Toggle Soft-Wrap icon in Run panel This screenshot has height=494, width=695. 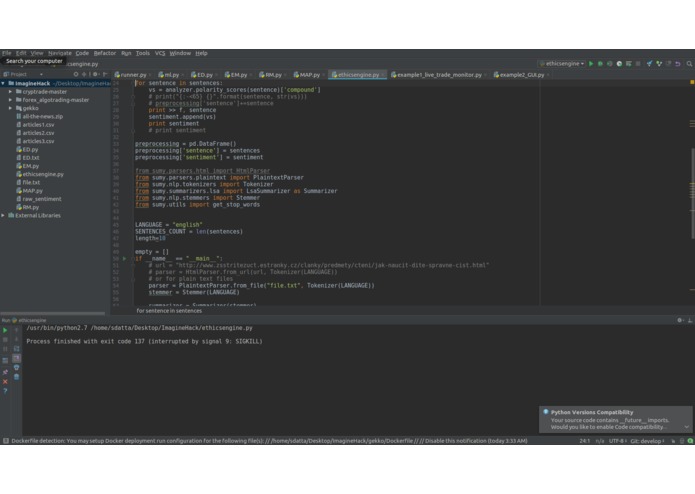16,349
